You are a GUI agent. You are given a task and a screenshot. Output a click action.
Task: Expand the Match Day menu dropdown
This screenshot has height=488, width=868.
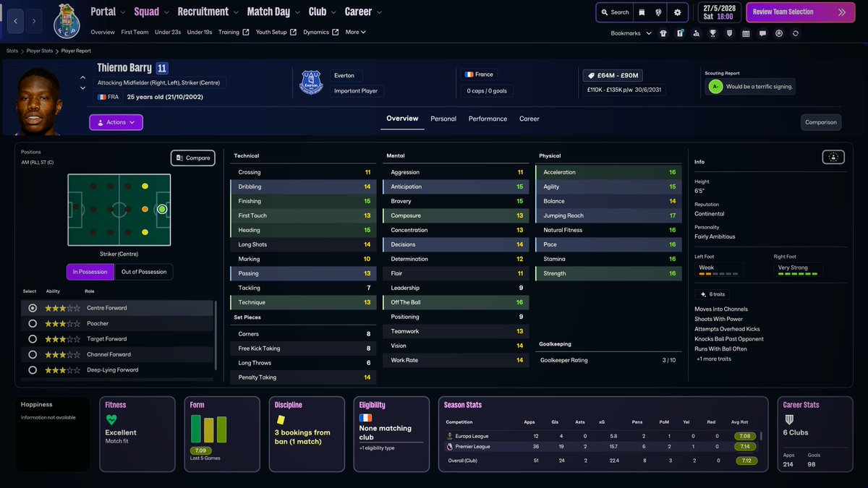pyautogui.click(x=273, y=12)
